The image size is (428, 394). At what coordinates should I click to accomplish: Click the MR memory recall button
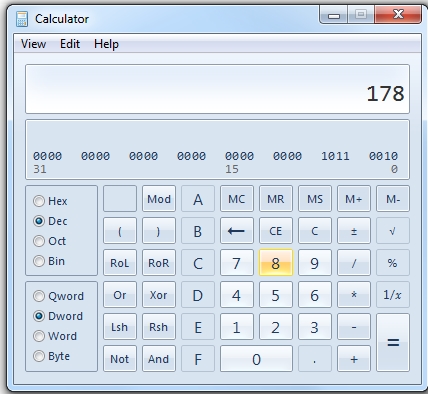(x=276, y=199)
